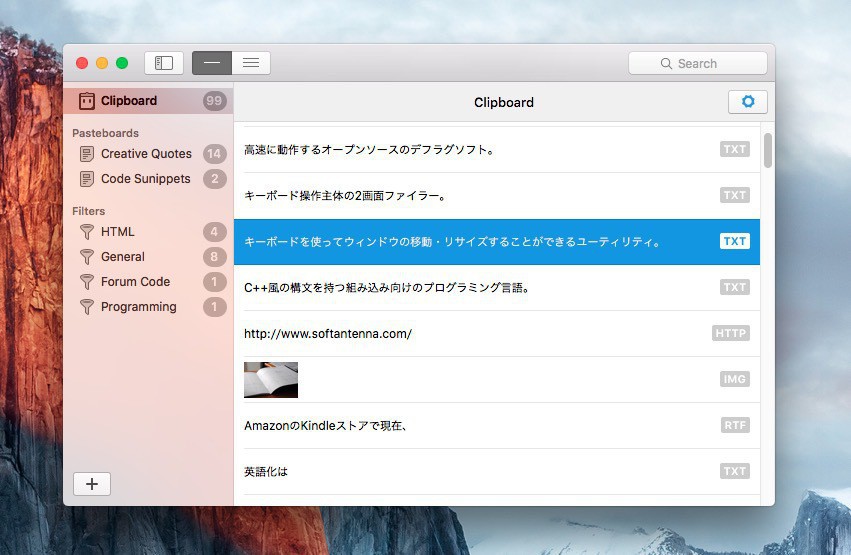Click the TXT tag on the 英語化は row
Screen dimensions: 851x555
tap(735, 471)
